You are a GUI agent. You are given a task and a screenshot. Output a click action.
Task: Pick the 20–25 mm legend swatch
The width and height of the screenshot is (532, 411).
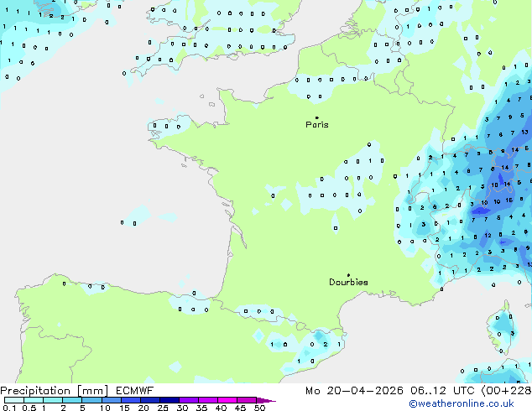pos(150,400)
